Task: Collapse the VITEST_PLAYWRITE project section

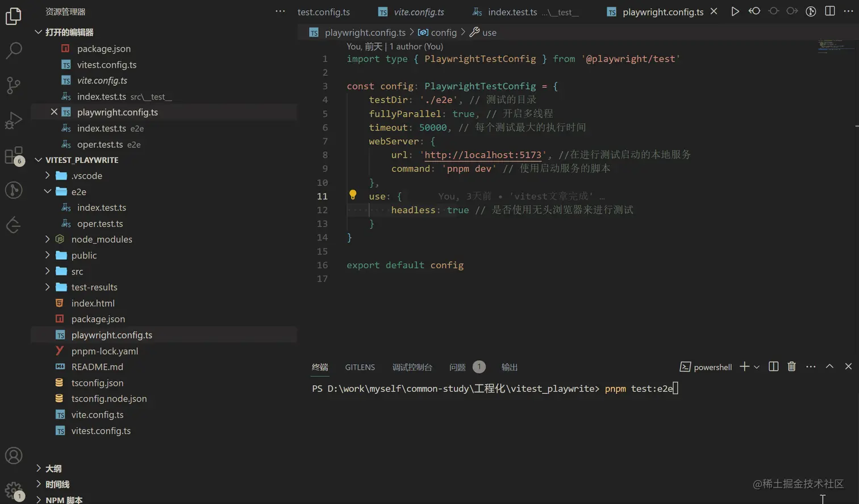Action: 38,160
